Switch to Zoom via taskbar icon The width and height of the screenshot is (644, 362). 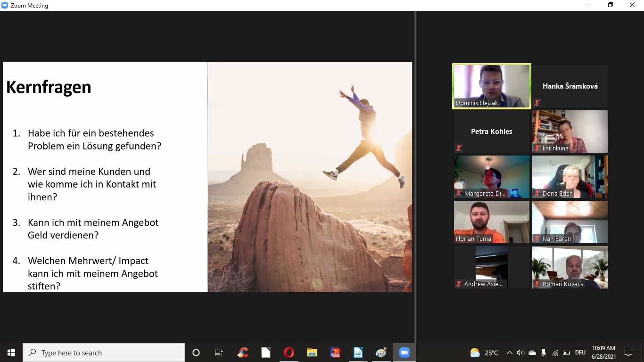click(x=405, y=353)
